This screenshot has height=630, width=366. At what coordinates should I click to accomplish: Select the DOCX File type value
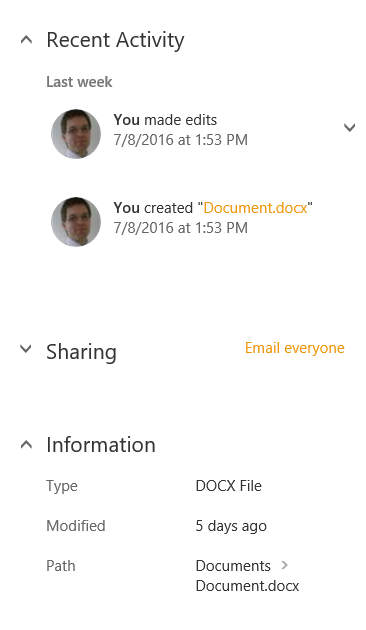[229, 486]
